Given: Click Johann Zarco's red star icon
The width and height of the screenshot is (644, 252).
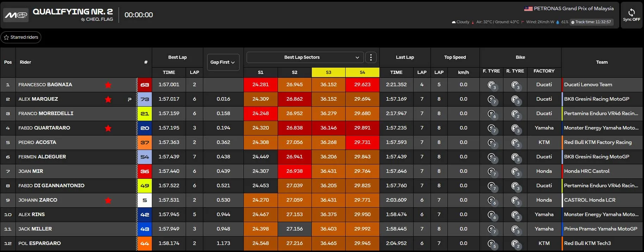Looking at the screenshot, I should tap(108, 200).
